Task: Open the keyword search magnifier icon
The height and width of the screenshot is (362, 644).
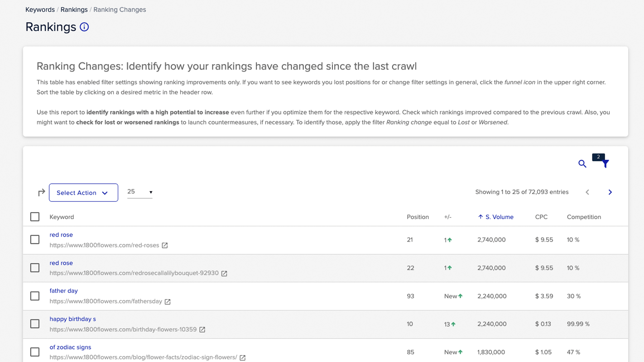Action: (x=582, y=164)
